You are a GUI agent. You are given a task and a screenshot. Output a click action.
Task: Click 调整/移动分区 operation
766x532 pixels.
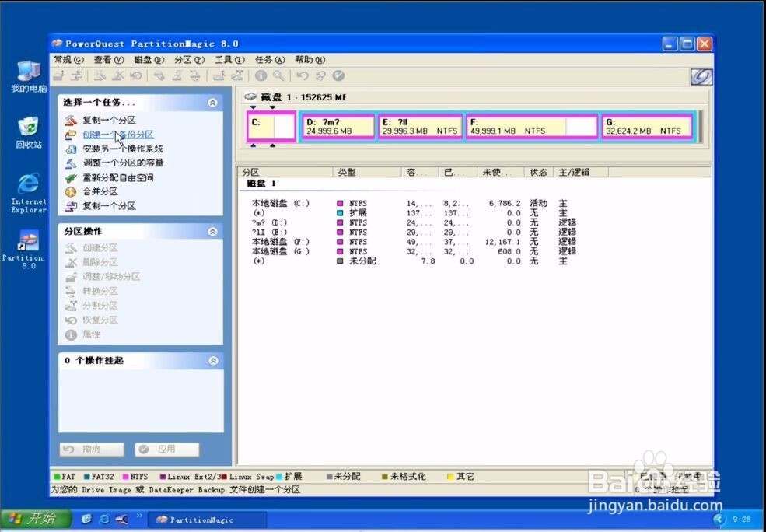(x=111, y=277)
